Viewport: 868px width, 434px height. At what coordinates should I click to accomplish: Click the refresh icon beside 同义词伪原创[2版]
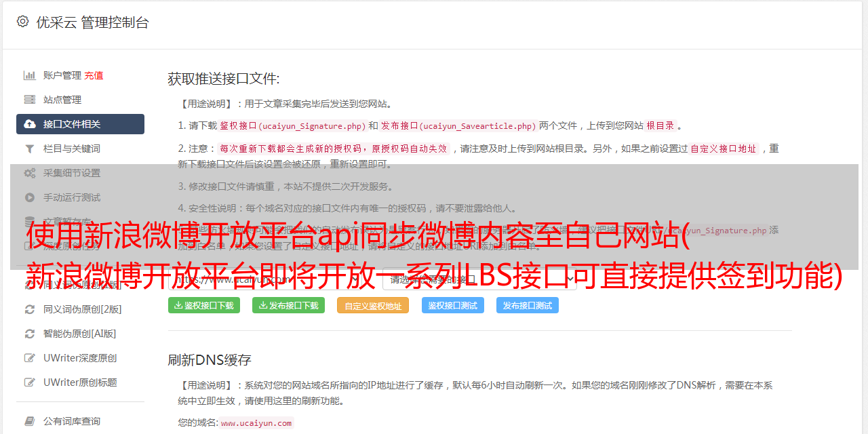(x=30, y=309)
